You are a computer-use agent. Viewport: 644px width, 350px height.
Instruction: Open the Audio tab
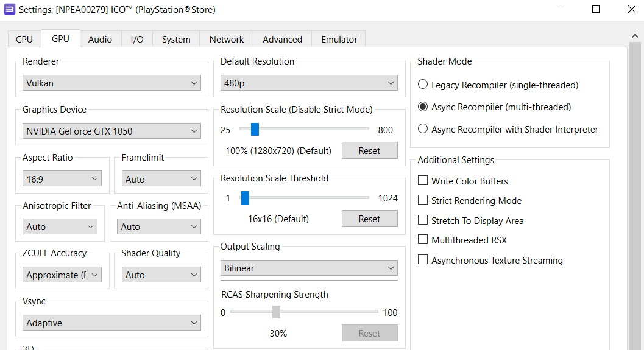pos(100,39)
